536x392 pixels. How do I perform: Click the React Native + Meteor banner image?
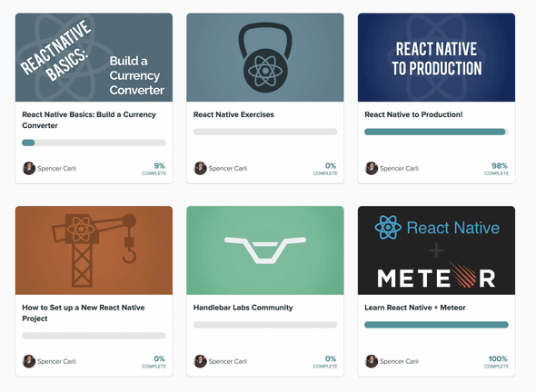436,250
